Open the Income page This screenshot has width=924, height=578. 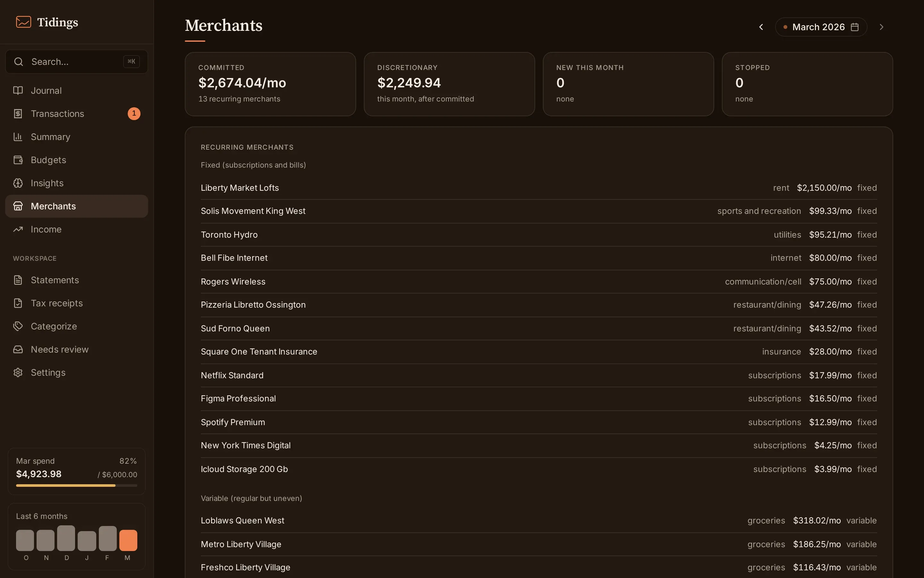tap(77, 229)
